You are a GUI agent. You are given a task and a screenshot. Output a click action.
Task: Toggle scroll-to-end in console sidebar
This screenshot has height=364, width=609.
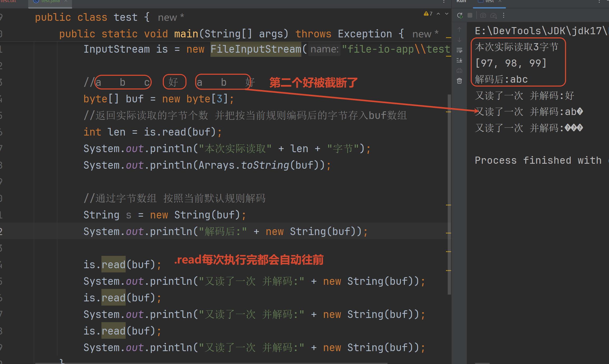(x=459, y=60)
